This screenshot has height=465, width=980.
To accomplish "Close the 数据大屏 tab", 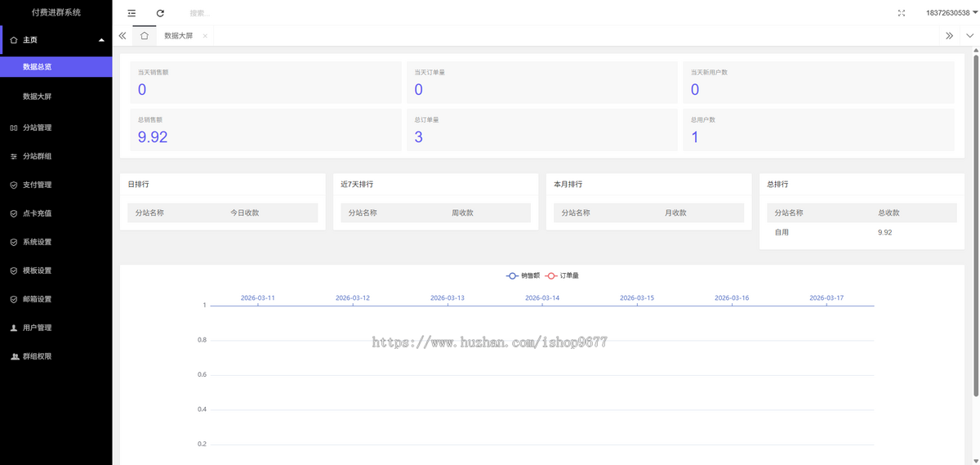I will [x=205, y=36].
